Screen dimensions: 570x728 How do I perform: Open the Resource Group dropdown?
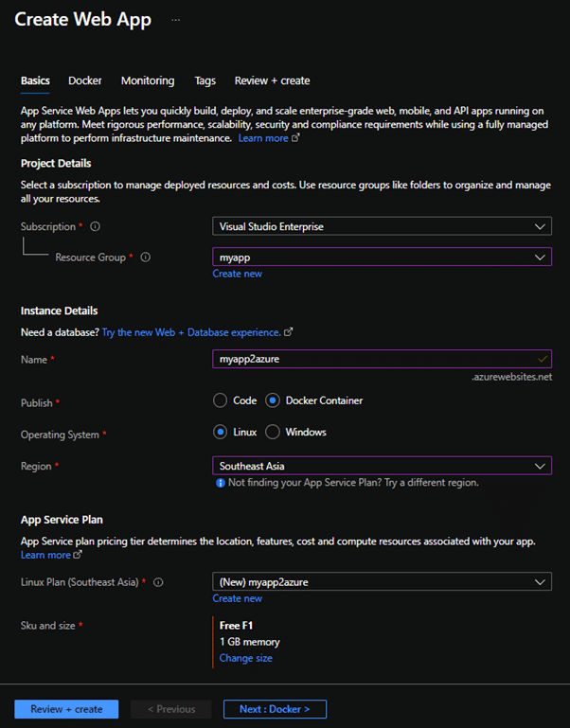382,257
